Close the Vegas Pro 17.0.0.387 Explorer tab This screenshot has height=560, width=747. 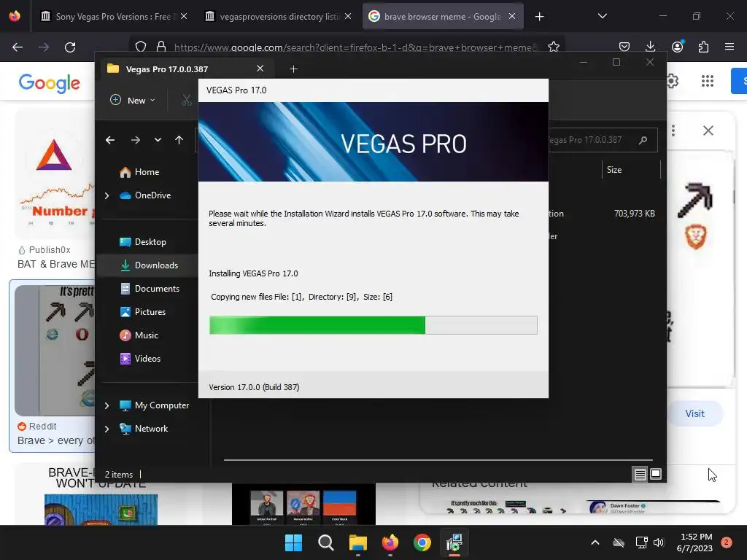coord(260,69)
